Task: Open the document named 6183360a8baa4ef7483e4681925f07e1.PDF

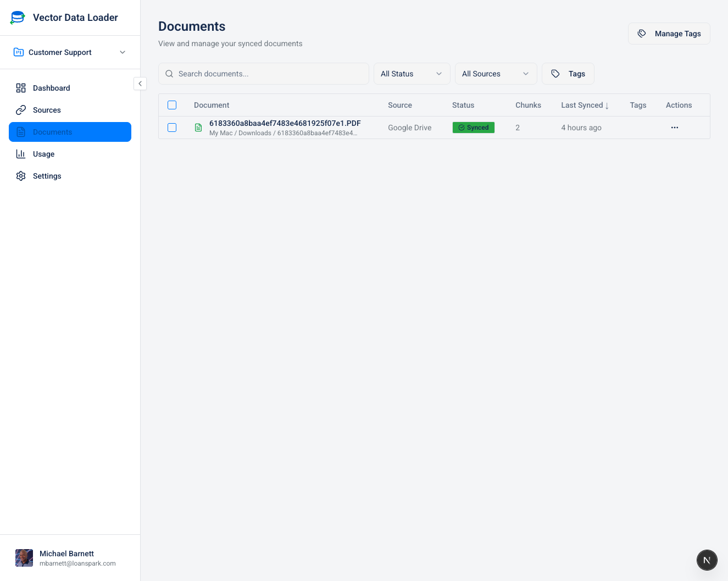Action: coord(285,123)
